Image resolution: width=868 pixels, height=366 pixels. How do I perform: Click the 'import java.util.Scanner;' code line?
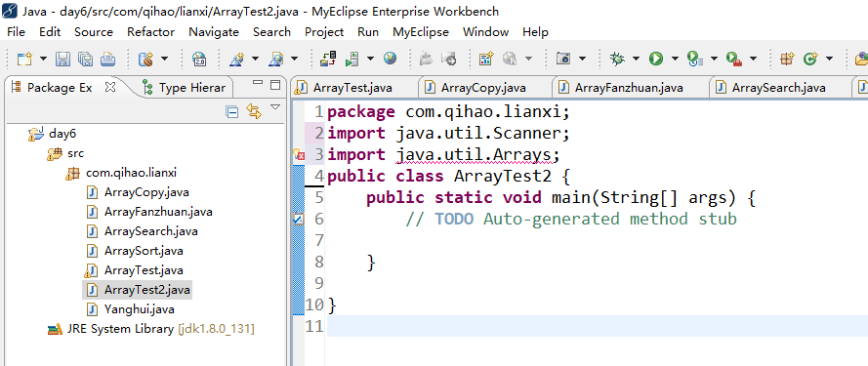pyautogui.click(x=449, y=134)
